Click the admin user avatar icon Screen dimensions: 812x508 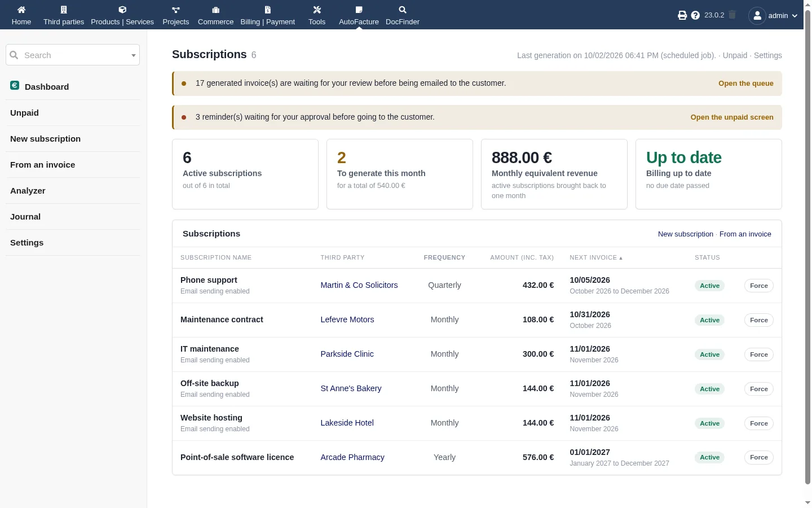tap(757, 15)
